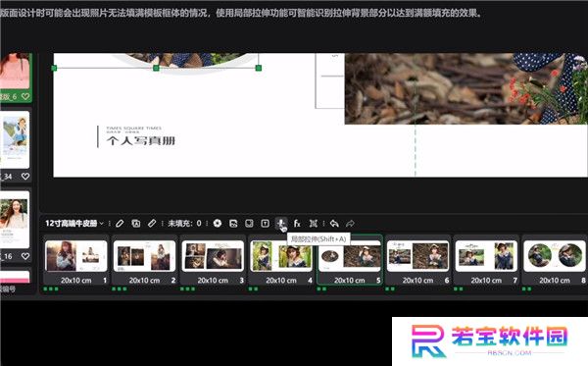Select the pencil edit icon in toolbar

point(120,224)
